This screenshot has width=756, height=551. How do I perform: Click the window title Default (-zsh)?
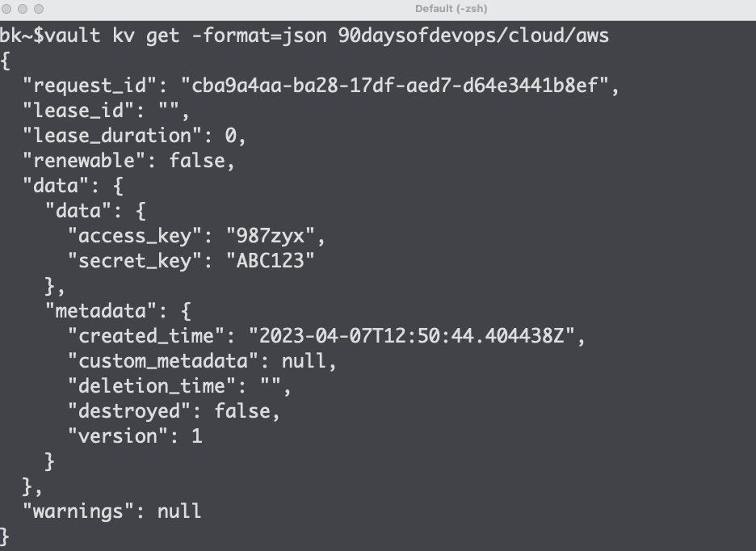[451, 9]
